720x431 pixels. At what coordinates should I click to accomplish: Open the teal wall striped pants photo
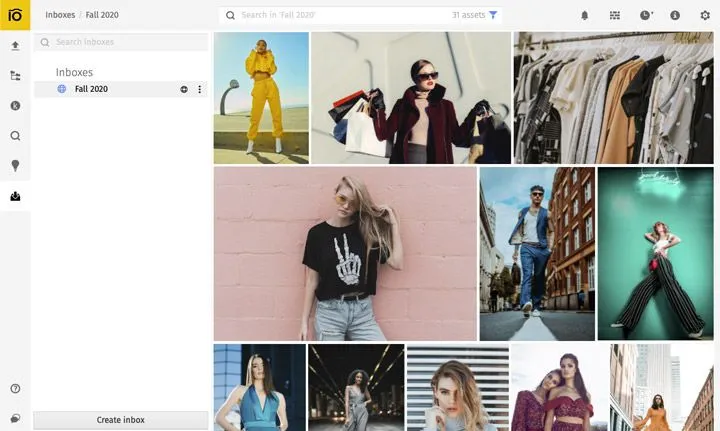[x=656, y=254]
